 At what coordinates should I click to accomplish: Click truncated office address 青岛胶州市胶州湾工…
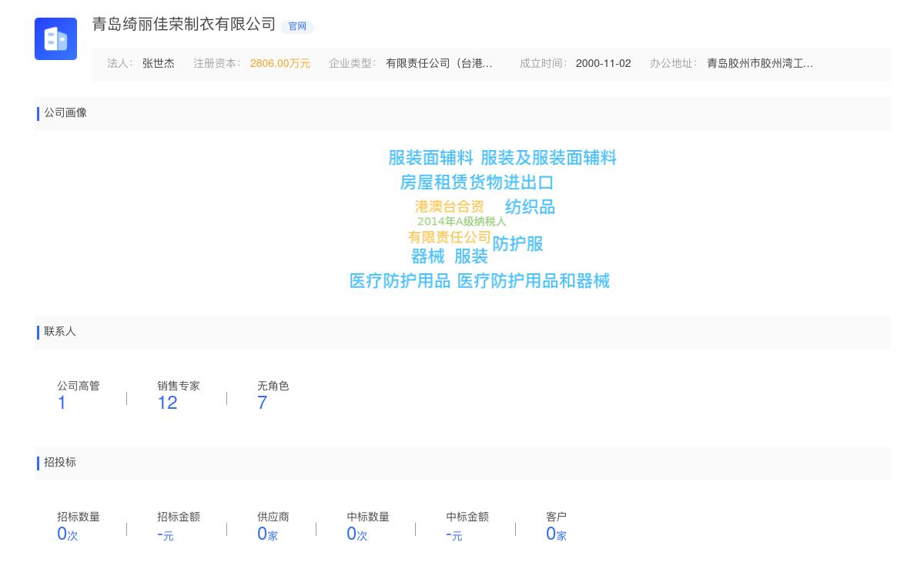click(760, 64)
